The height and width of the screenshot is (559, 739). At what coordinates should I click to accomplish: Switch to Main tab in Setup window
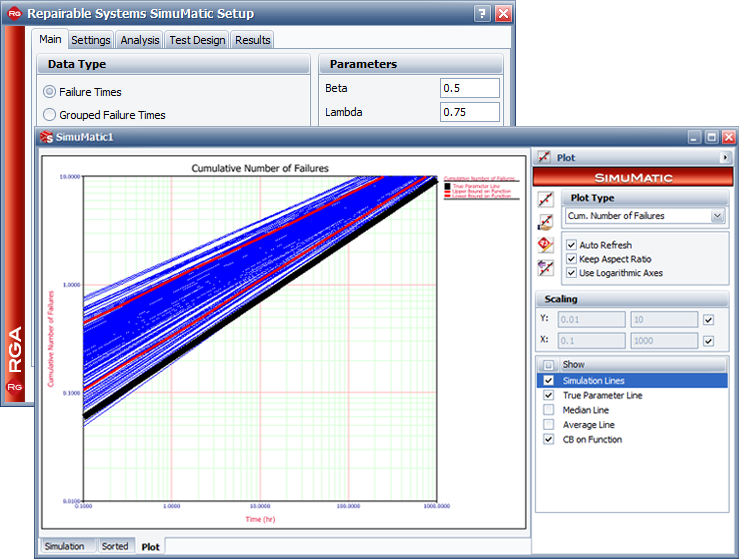click(50, 39)
